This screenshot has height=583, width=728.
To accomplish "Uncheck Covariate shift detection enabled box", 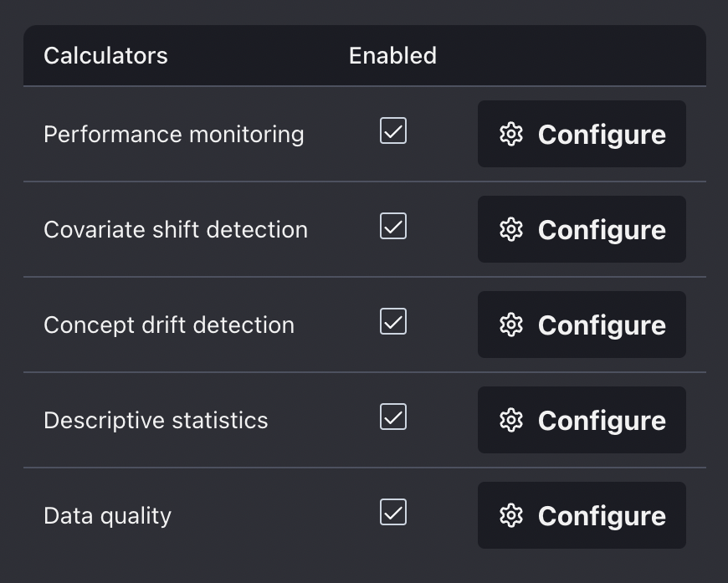I will point(393,227).
